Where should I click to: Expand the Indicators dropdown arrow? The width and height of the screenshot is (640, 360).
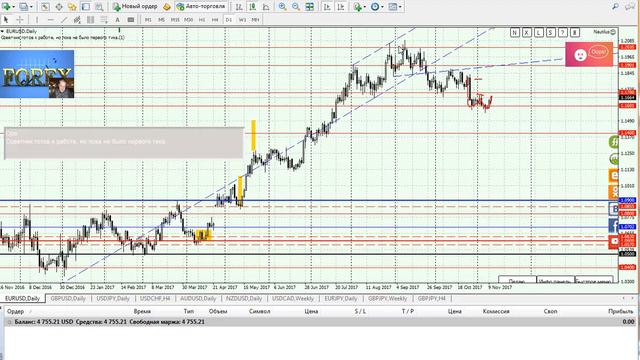pyautogui.click(x=364, y=7)
